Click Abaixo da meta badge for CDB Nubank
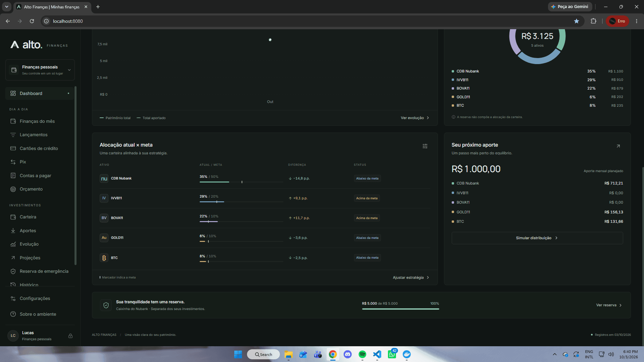This screenshot has width=644, height=362. [367, 178]
